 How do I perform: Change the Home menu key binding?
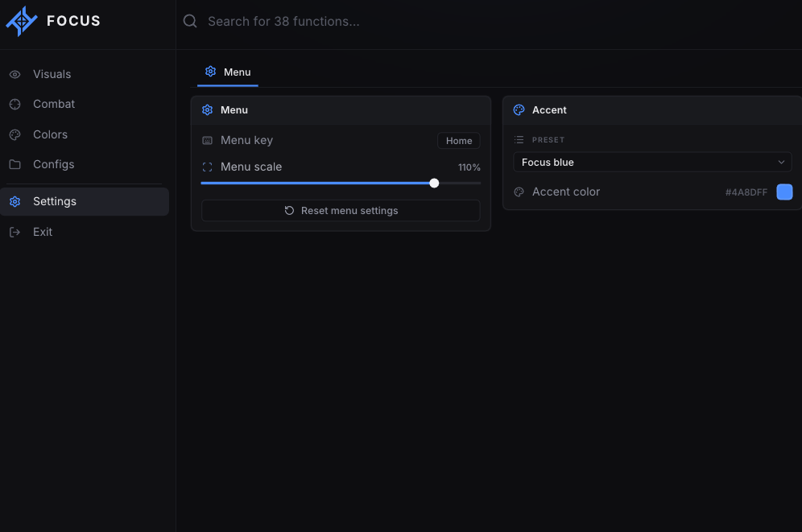(459, 141)
